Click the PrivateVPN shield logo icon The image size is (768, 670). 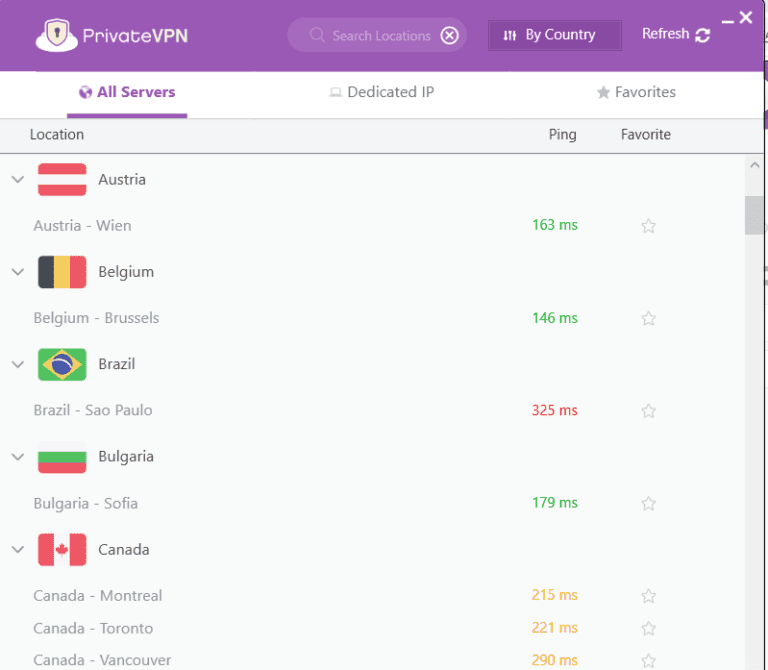tap(57, 34)
